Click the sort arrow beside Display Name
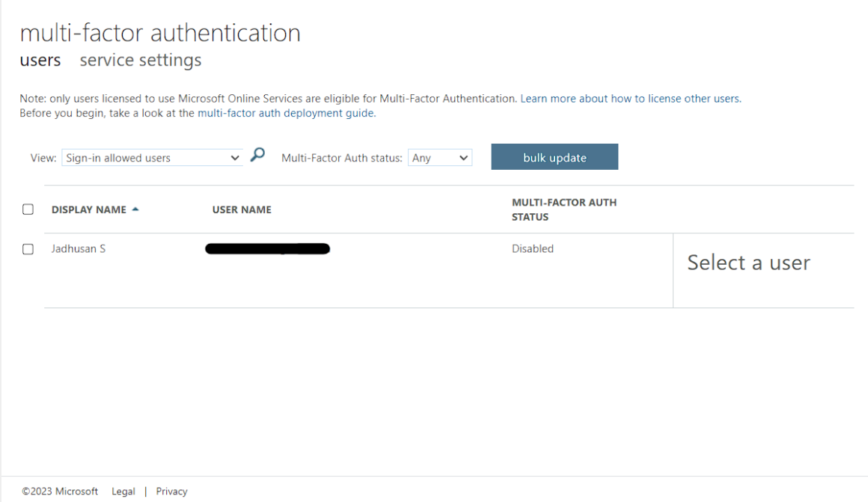This screenshot has height=502, width=868. [135, 209]
